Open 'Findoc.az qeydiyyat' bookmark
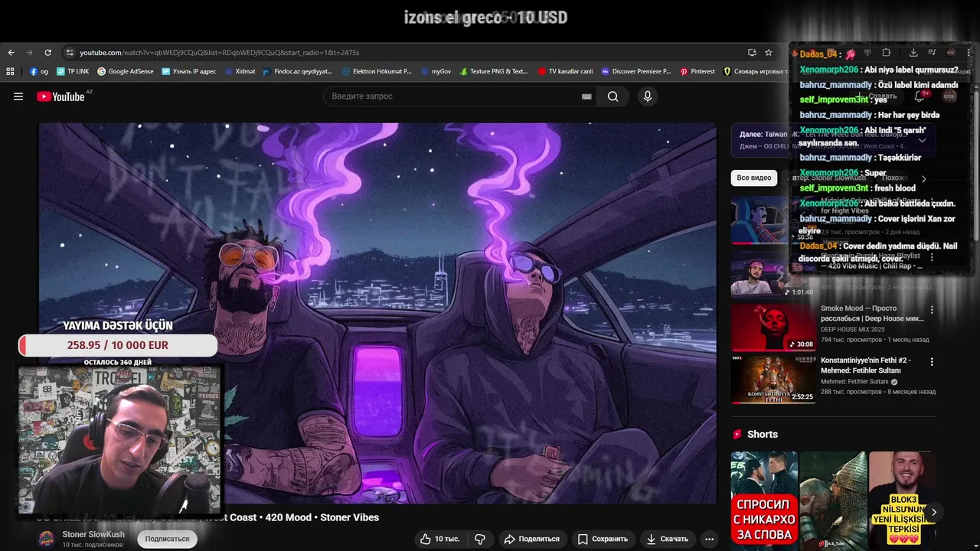Screen dimensions: 980x551 point(297,71)
